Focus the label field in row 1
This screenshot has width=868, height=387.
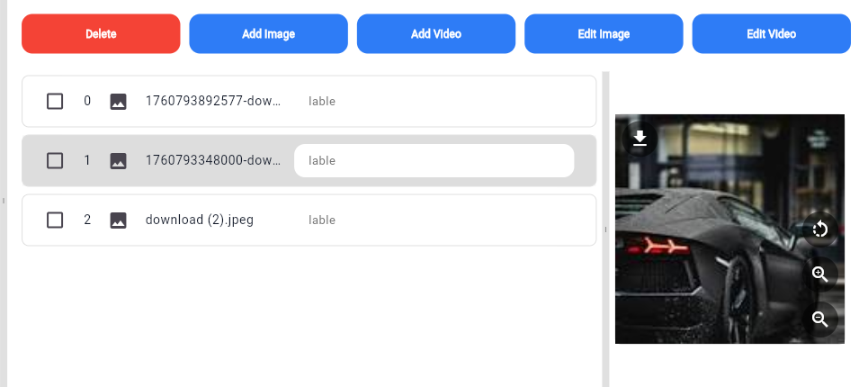pos(434,161)
